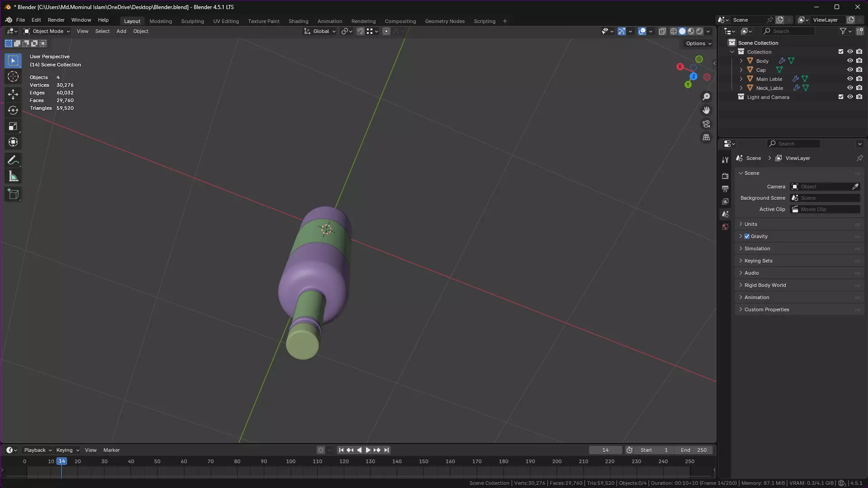Screen dimensions: 868x488
Task: Click the End frame field
Action: [x=694, y=450]
